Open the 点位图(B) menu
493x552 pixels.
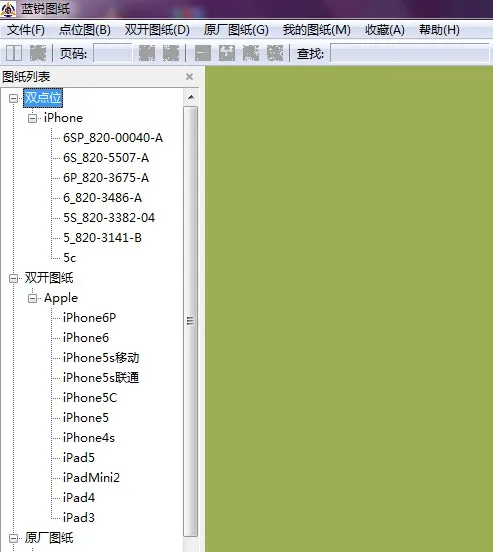(85, 30)
